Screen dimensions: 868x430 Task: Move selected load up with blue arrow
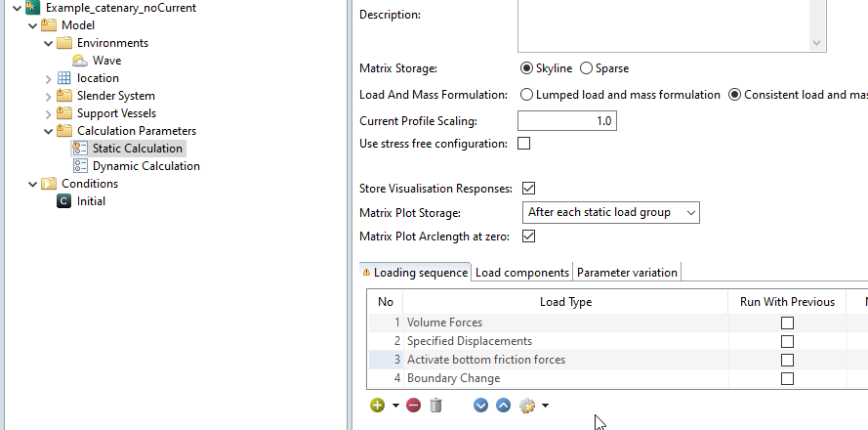click(503, 405)
